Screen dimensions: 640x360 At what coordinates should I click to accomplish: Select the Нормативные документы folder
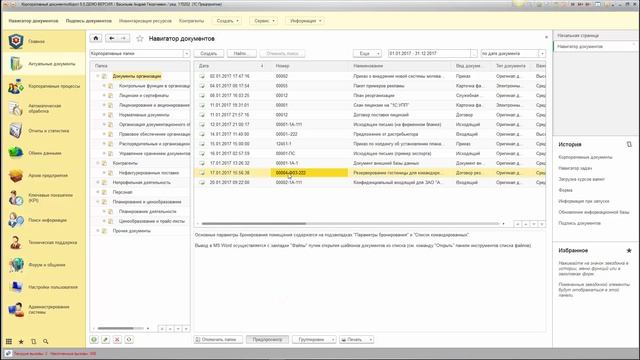tap(144, 115)
